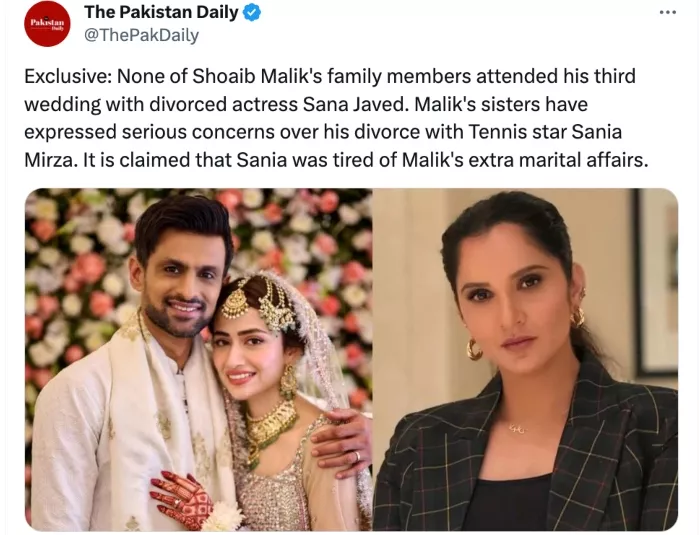This screenshot has height=535, width=700.
Task: Click the blue verified badge
Action: pos(253,13)
